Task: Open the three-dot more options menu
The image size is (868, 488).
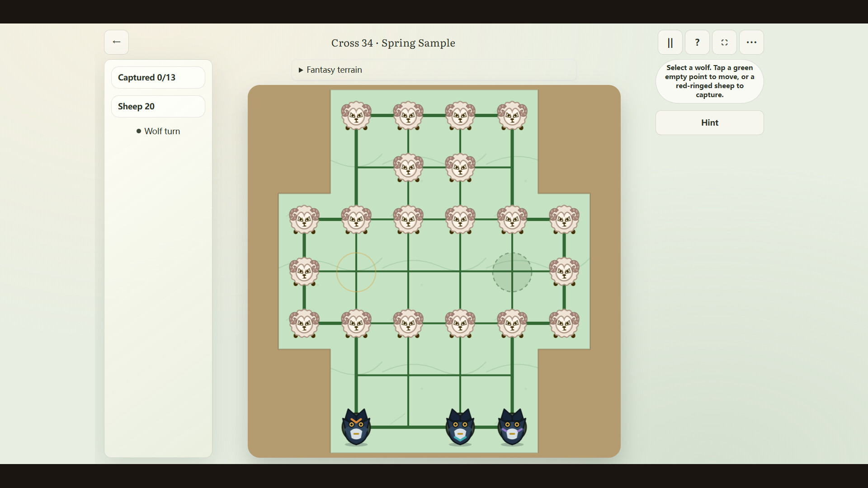Action: pyautogui.click(x=751, y=42)
